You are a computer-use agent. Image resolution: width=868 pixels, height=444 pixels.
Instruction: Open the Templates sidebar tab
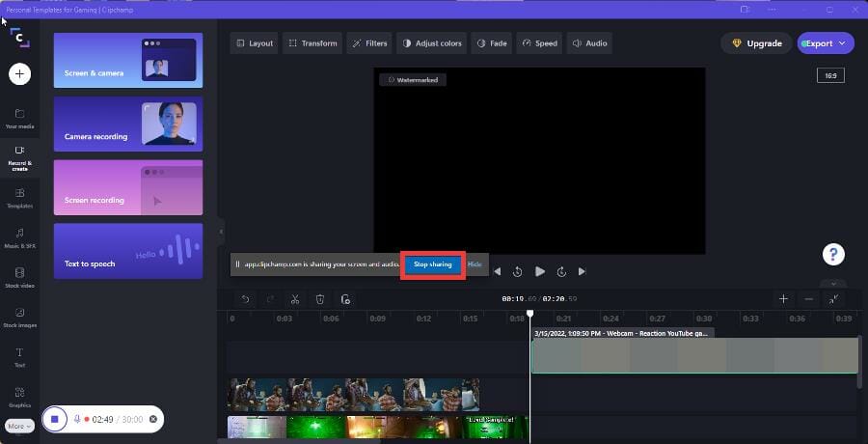[19, 198]
